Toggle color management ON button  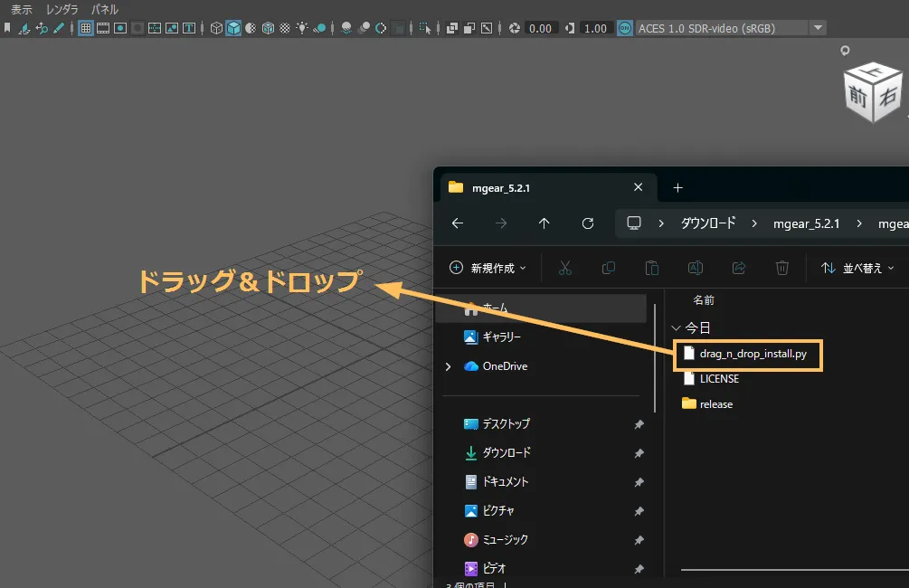(624, 28)
